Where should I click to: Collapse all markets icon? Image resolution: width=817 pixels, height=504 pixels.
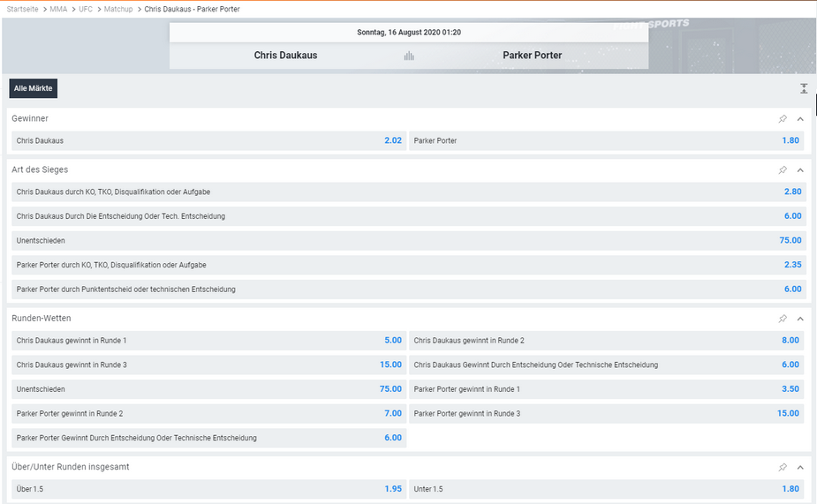pyautogui.click(x=804, y=88)
